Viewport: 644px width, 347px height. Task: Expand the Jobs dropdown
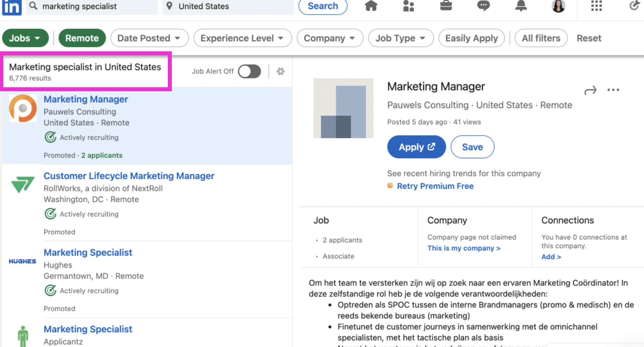coord(25,38)
